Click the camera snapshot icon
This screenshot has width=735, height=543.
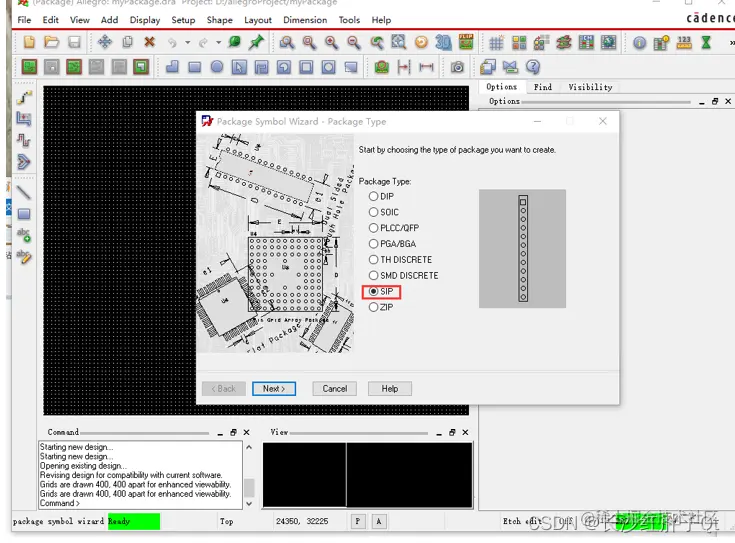(458, 68)
